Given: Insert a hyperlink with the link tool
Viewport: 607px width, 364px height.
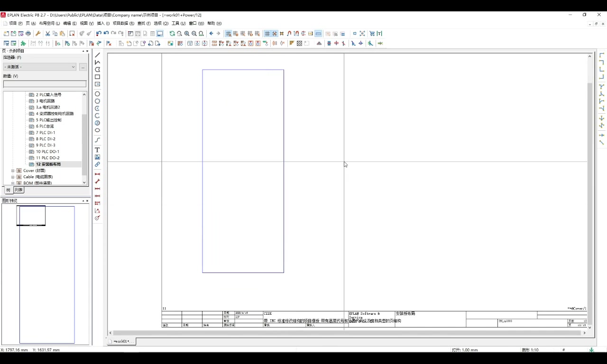Looking at the screenshot, I should pyautogui.click(x=97, y=164).
